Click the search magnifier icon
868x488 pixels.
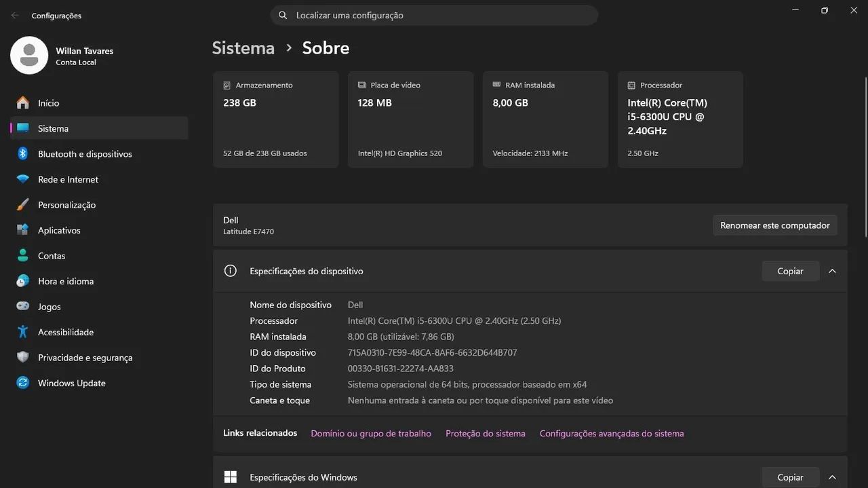[x=283, y=15]
